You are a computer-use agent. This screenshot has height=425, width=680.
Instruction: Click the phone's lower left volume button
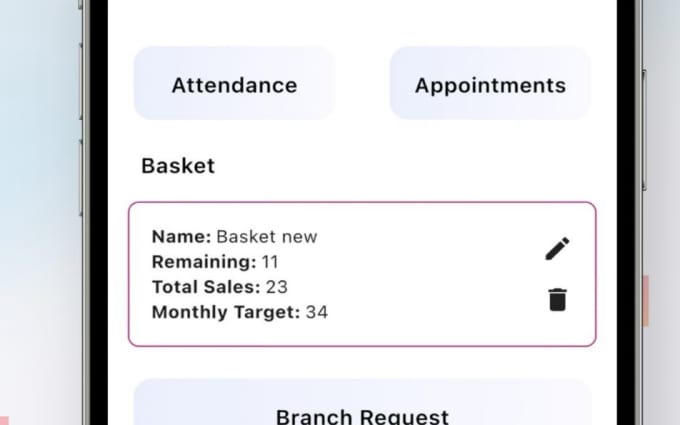point(81,178)
